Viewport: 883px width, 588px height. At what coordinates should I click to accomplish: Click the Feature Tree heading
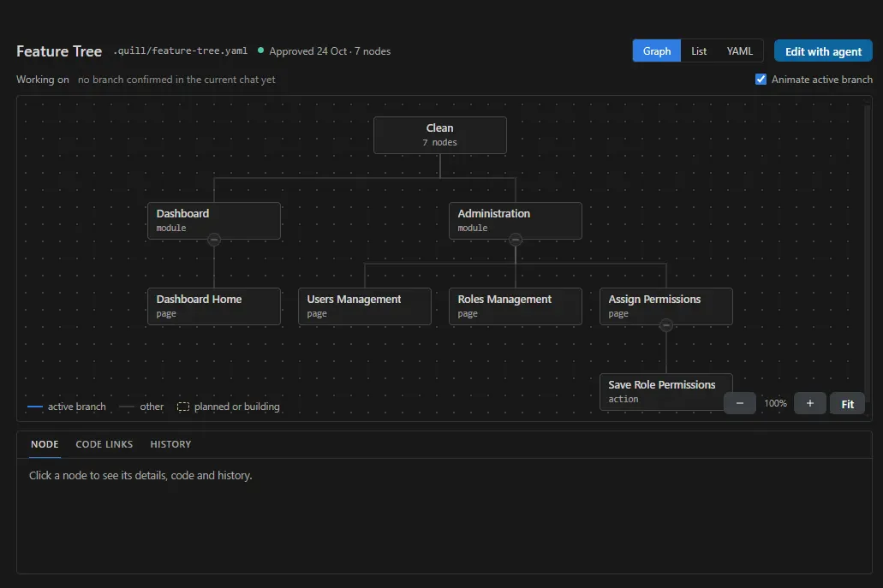point(59,51)
